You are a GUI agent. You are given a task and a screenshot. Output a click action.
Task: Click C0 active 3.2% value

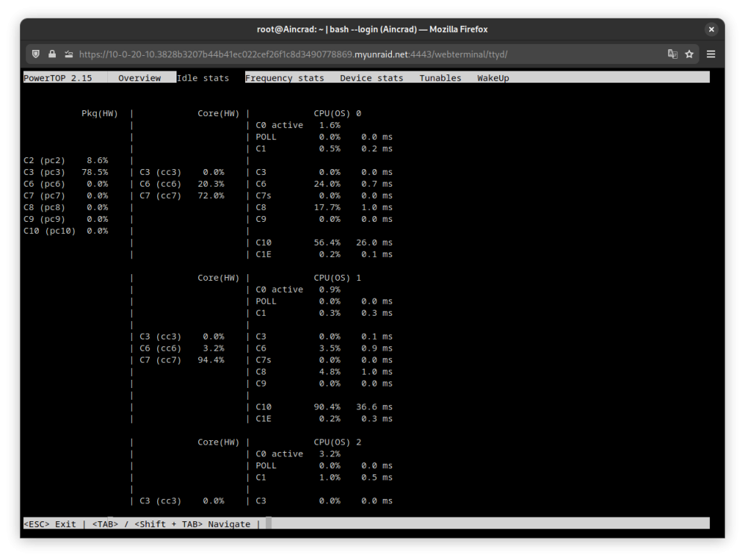pos(330,454)
